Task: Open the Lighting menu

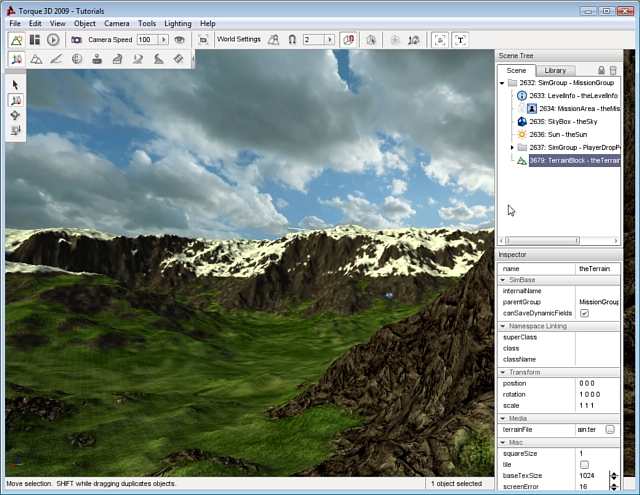Action: (x=179, y=22)
